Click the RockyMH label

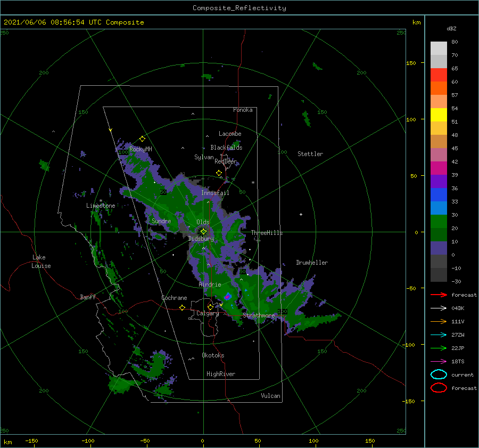(x=141, y=149)
